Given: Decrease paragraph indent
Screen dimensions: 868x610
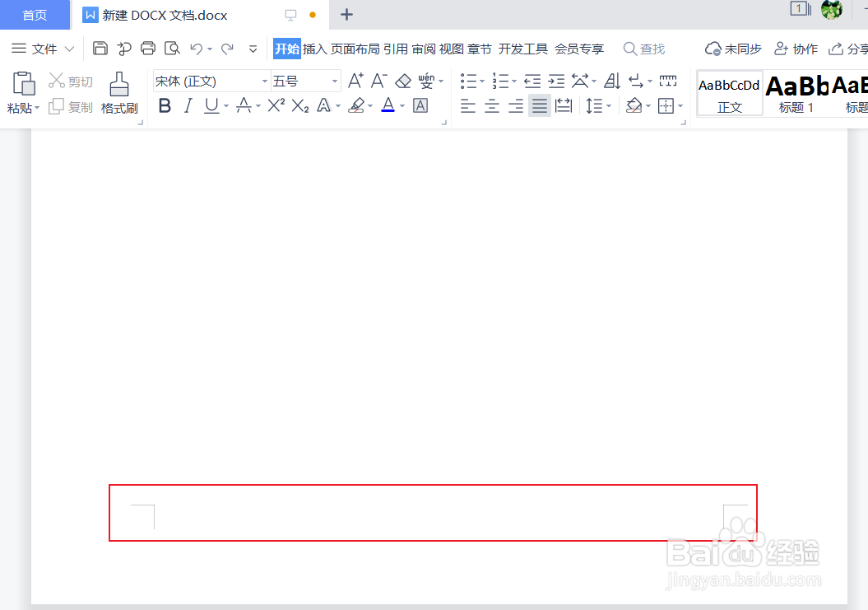Looking at the screenshot, I should pos(532,81).
